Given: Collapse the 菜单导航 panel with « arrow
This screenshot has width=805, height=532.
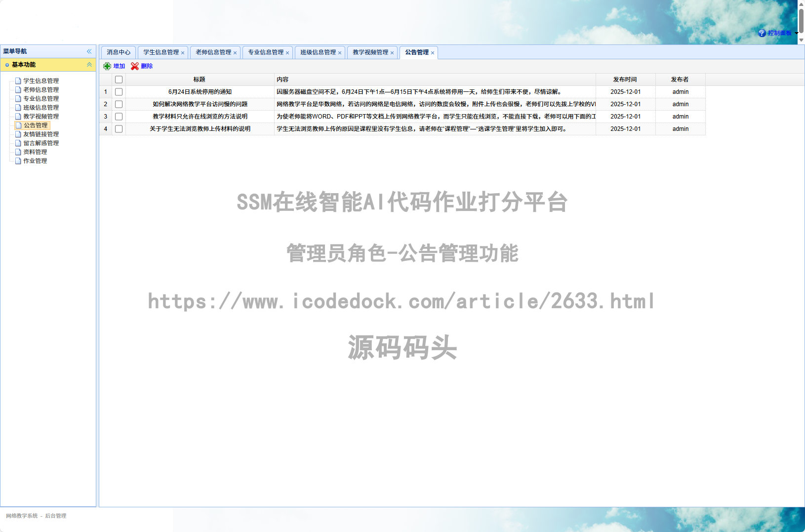Looking at the screenshot, I should (x=89, y=51).
